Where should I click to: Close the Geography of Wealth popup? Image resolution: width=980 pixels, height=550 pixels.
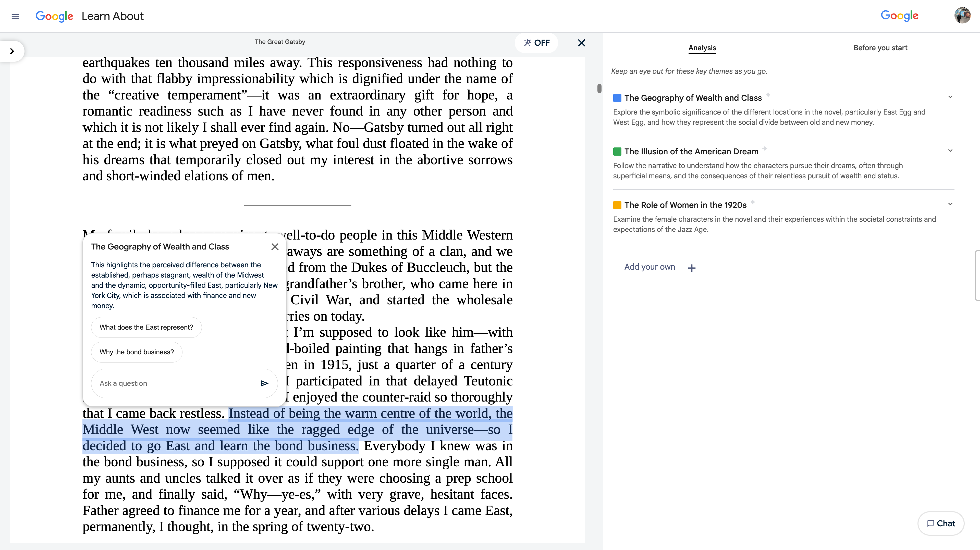[275, 247]
